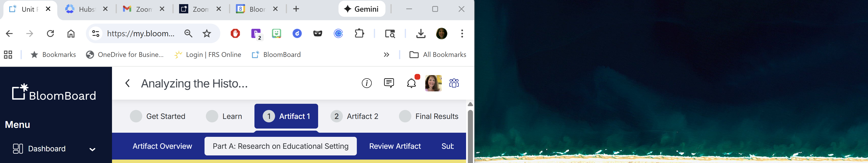Click the page scrollbar up arrow
Screen dimensions: 868x163
pos(470,104)
